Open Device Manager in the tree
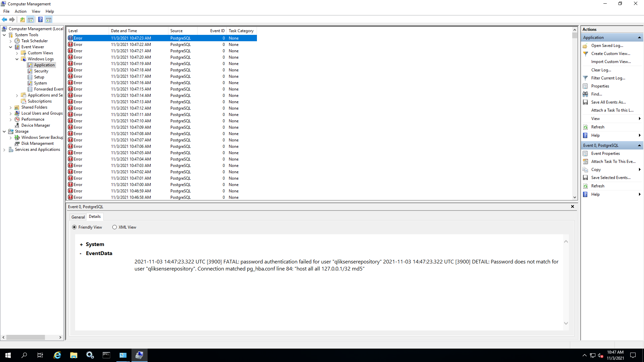This screenshot has width=644, height=362. (36, 125)
